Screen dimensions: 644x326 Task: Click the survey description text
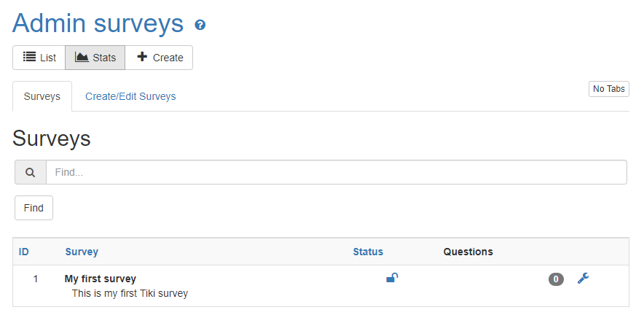[x=130, y=294]
